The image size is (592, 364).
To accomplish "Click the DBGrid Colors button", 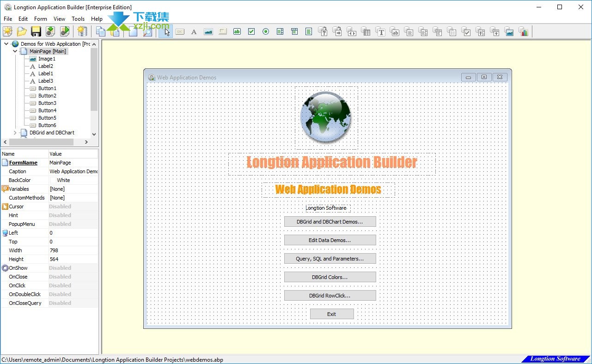I will pos(330,277).
